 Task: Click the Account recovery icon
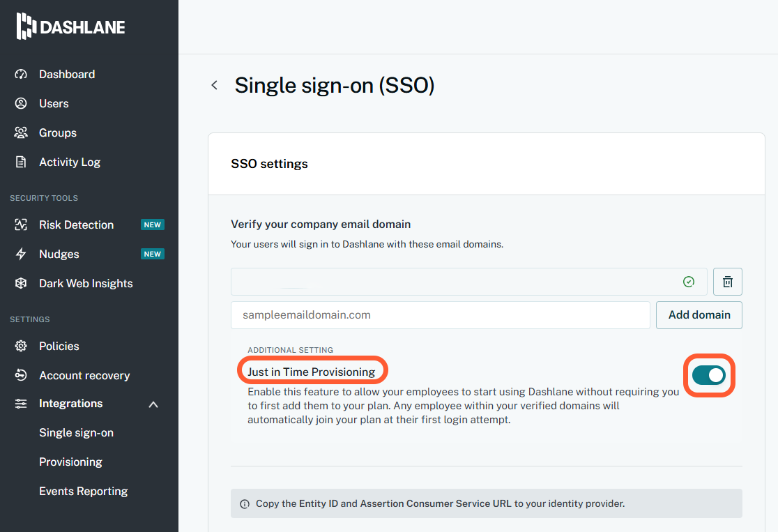pos(21,374)
